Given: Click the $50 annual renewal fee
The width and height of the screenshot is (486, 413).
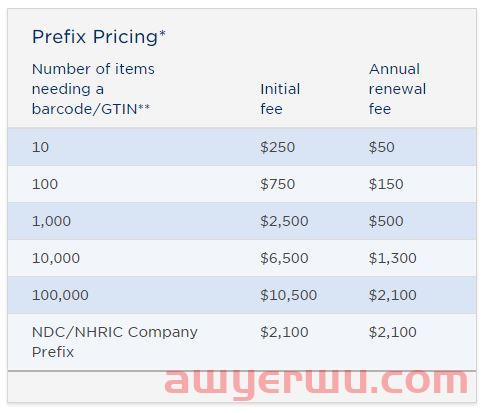Looking at the screenshot, I should click(x=382, y=147).
